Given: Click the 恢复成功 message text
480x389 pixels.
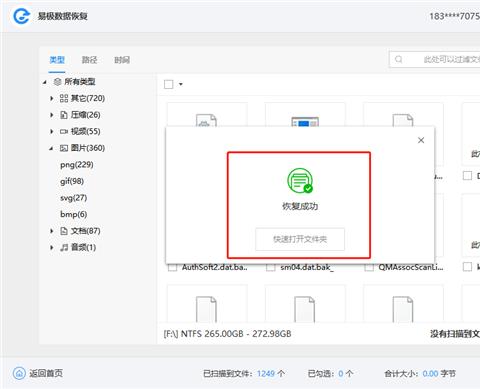Looking at the screenshot, I should click(x=300, y=206).
